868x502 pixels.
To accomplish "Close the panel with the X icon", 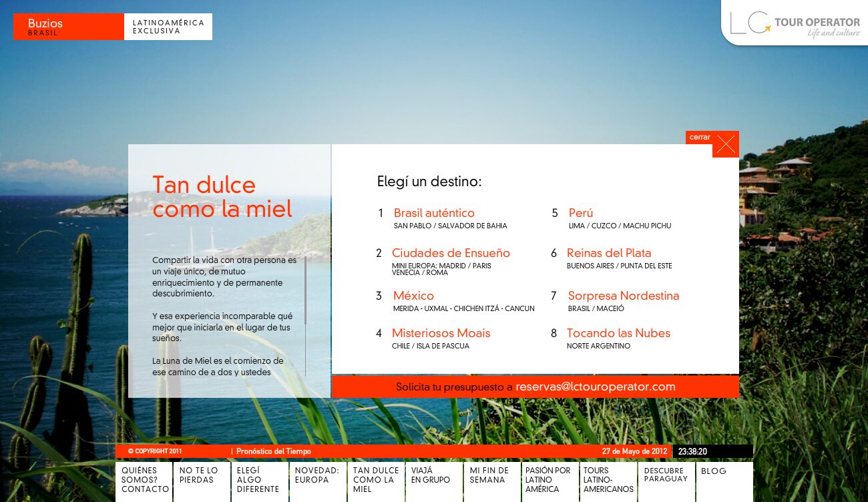I will coord(725,144).
